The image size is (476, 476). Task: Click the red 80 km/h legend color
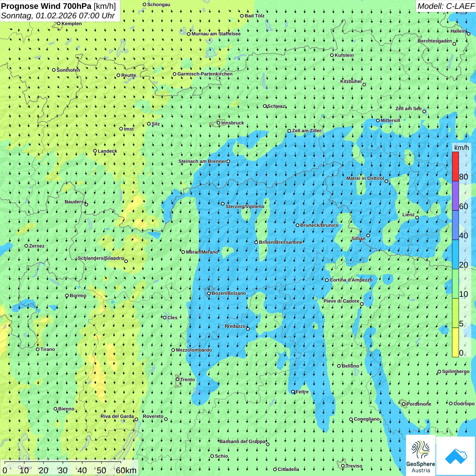(x=455, y=166)
